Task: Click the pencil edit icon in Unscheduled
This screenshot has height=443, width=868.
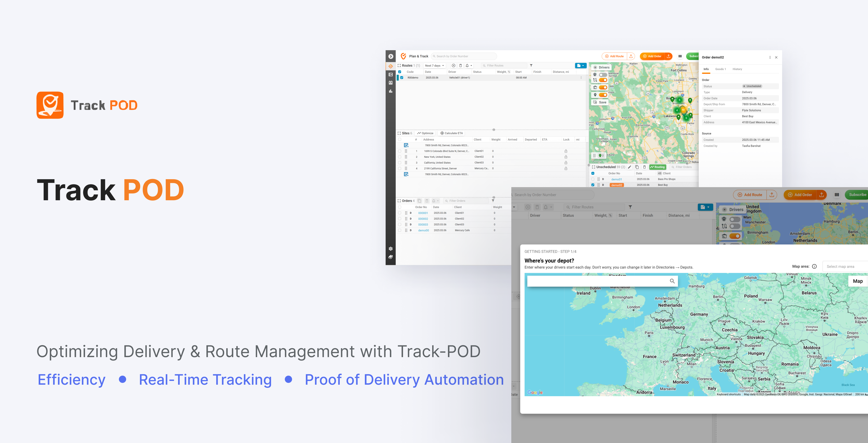Action: 630,167
